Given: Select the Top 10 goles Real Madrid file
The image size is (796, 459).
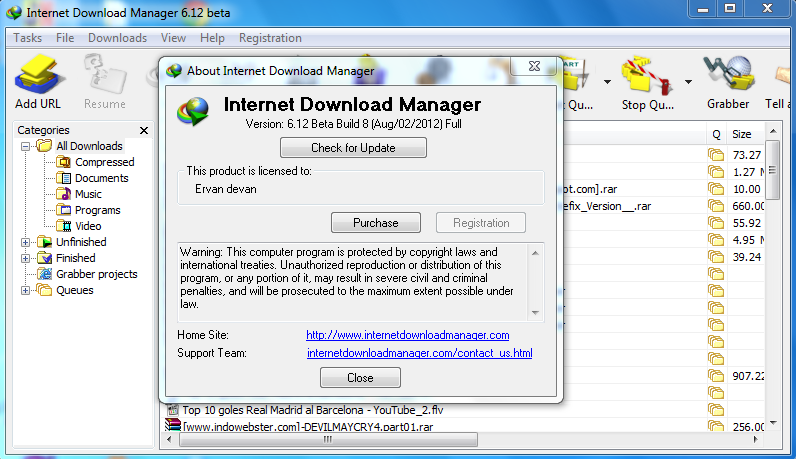Looking at the screenshot, I should coord(313,410).
